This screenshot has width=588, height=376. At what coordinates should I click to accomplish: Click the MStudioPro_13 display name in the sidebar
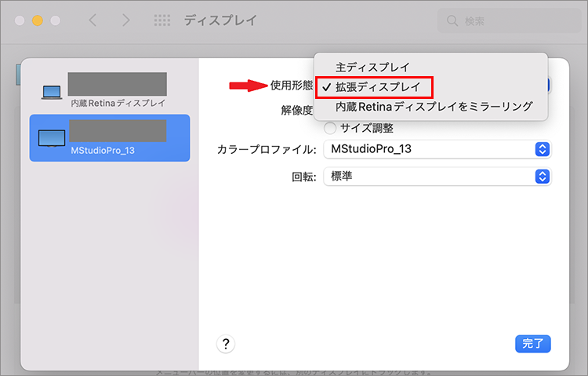[103, 151]
